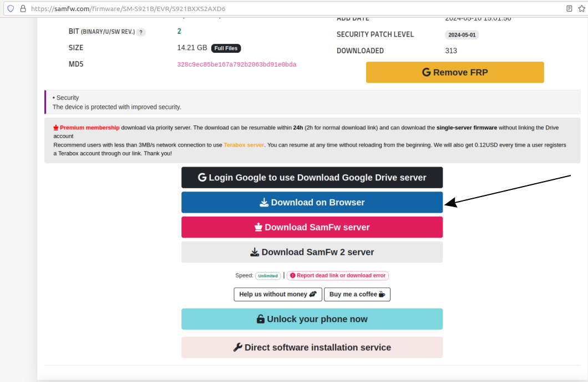
Task: Click the download count value 313
Action: tap(451, 51)
